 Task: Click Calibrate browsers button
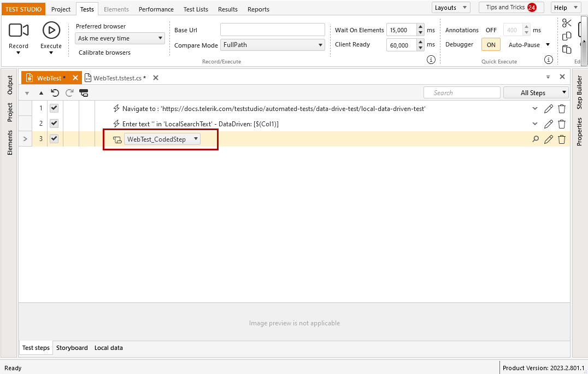(104, 52)
